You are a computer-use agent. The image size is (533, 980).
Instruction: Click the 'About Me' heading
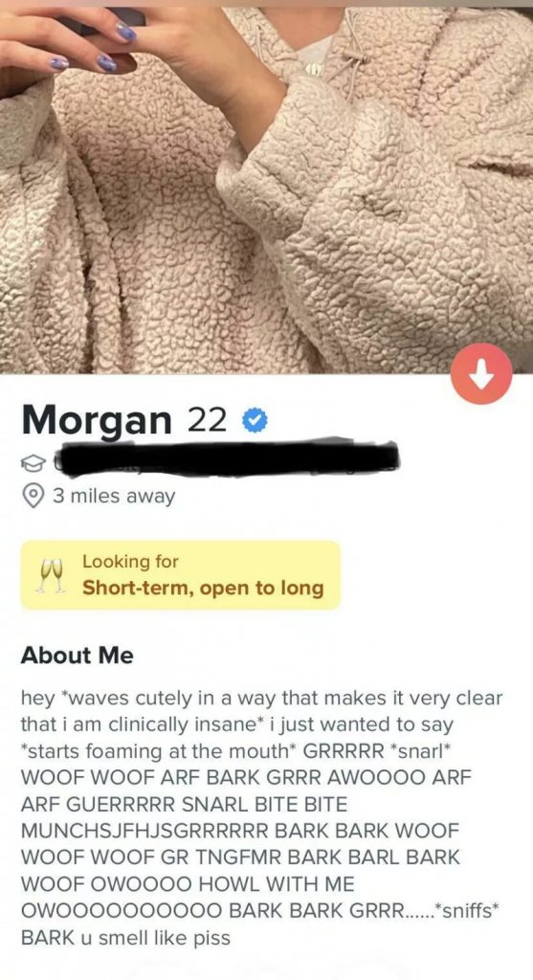pos(77,656)
